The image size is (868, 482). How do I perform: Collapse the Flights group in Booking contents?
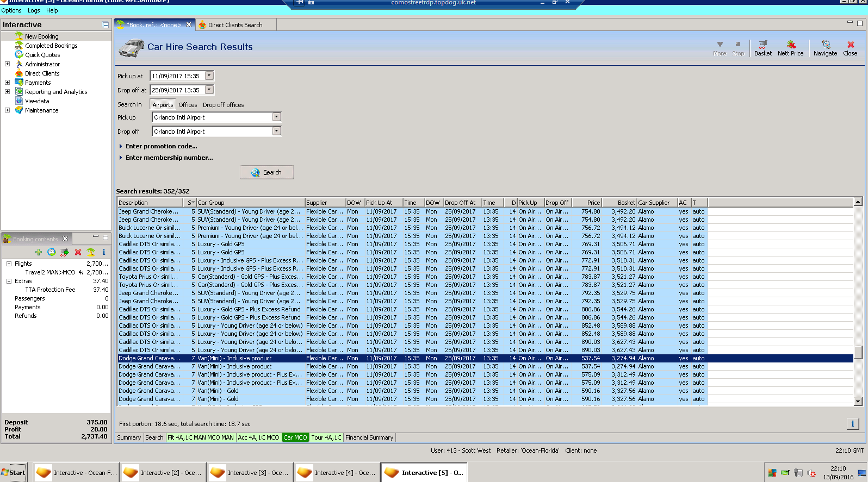pos(9,264)
